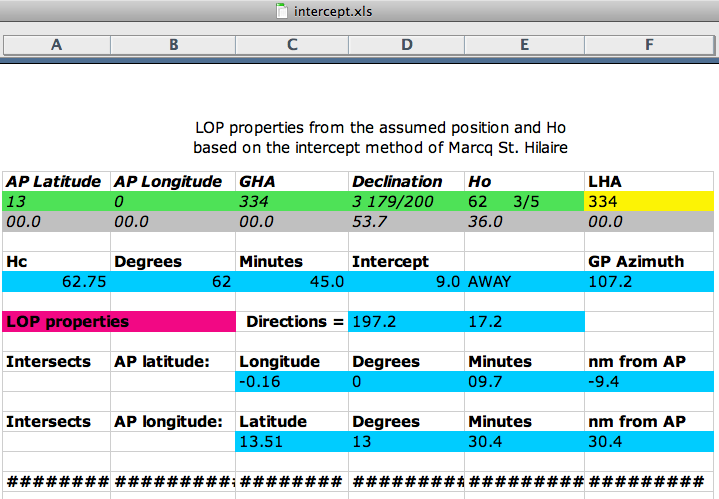Select column A header

(56, 45)
